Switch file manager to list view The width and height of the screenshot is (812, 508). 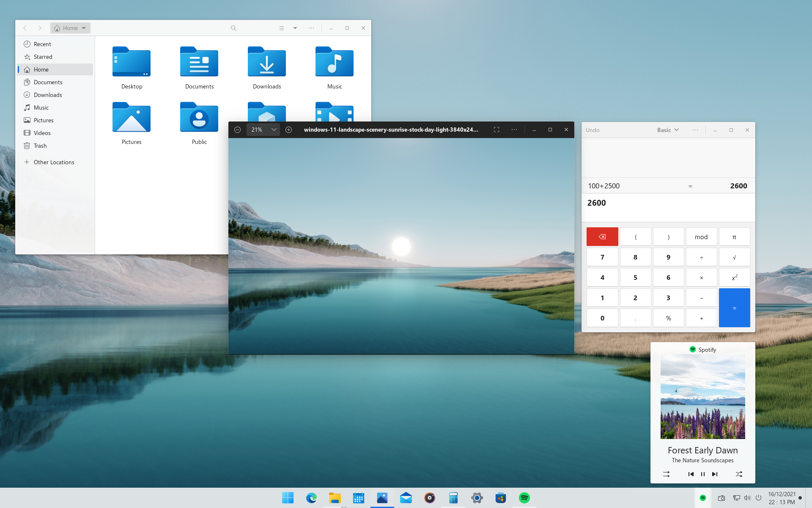(x=281, y=28)
